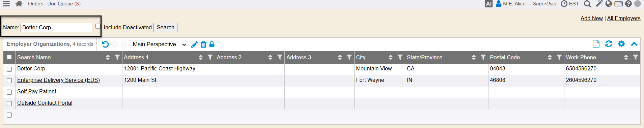Open the Enterprise Delivery Service (EDS) link
Viewport: 644px width, 128px height.
58,80
